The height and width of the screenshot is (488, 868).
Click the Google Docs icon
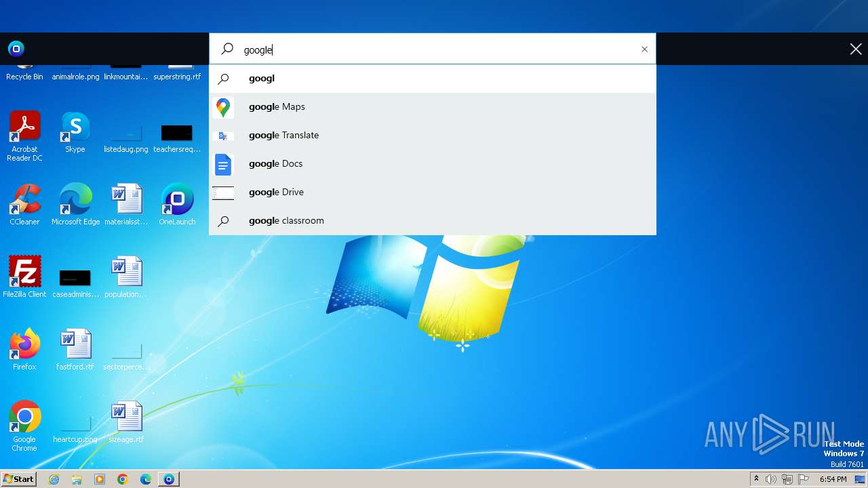[223, 164]
